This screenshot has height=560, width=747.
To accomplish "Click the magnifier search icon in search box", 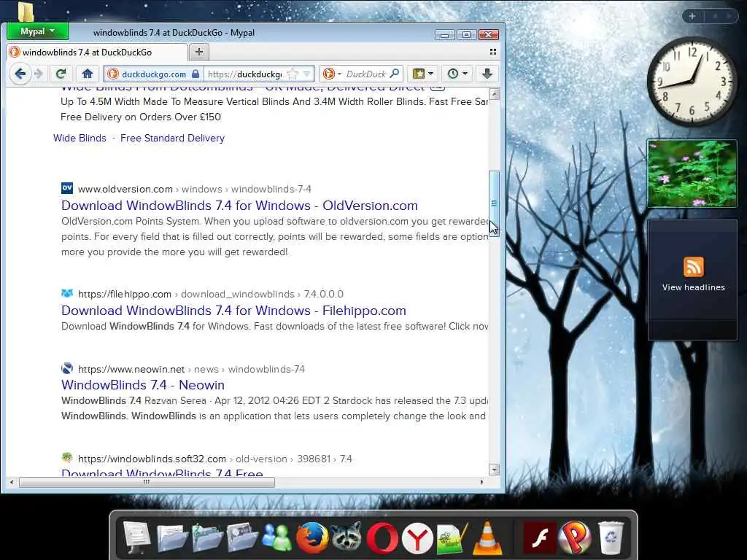I will pos(395,74).
